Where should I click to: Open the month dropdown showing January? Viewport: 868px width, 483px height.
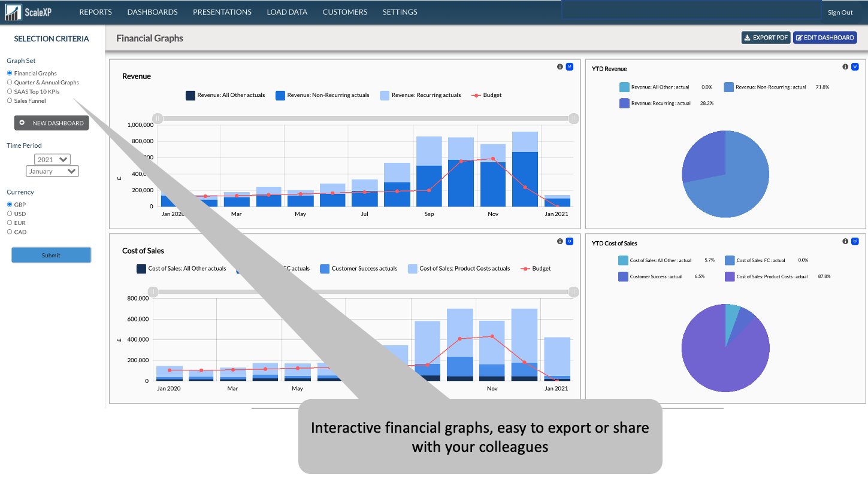(x=52, y=171)
